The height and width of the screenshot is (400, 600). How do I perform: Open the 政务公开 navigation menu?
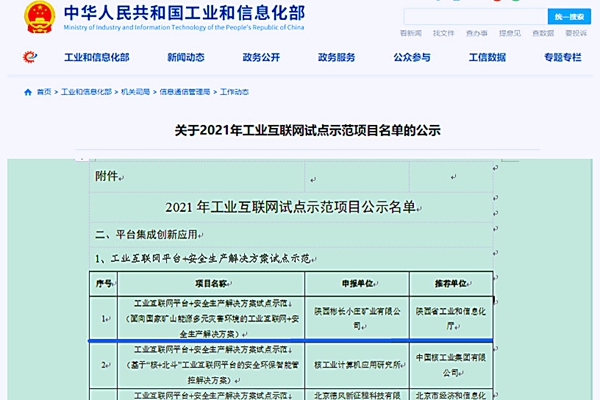pos(261,57)
